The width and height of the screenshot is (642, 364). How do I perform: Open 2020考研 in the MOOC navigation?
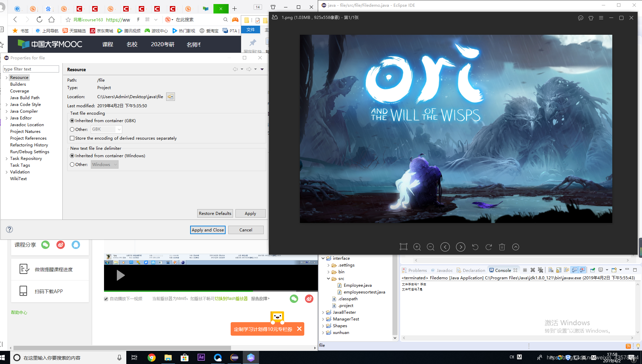[163, 45]
